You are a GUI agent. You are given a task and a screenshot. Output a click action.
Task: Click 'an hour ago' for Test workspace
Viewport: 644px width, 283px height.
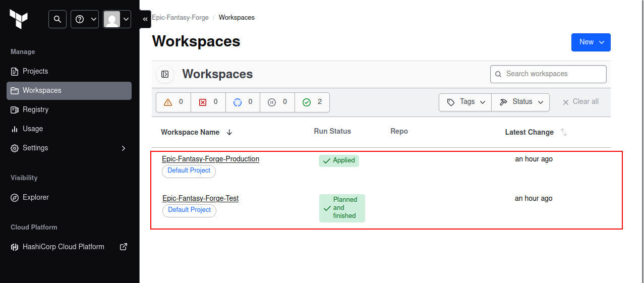pos(534,198)
